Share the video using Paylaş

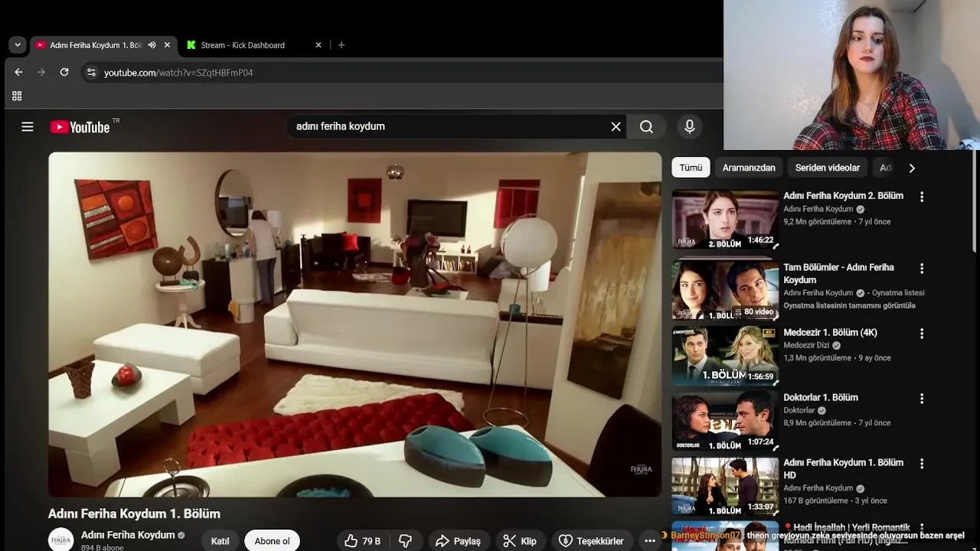pyautogui.click(x=458, y=541)
